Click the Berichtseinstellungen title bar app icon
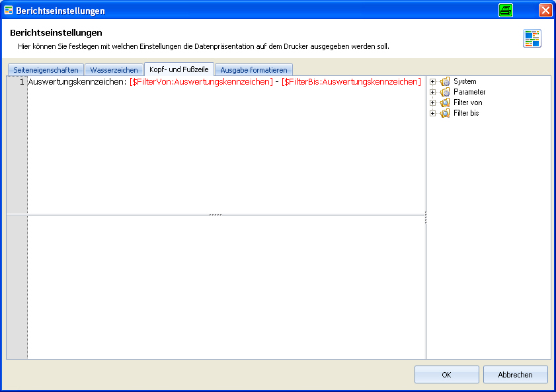This screenshot has height=392, width=556. [9, 11]
